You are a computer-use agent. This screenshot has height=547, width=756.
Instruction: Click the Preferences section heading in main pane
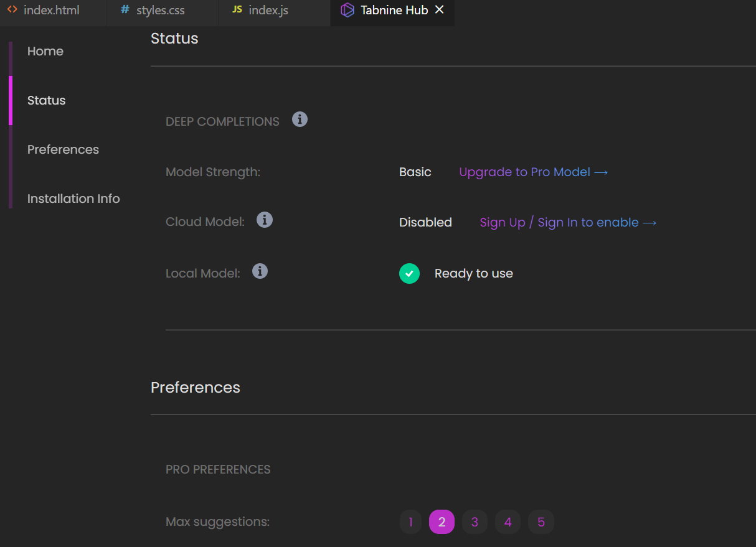coord(196,387)
